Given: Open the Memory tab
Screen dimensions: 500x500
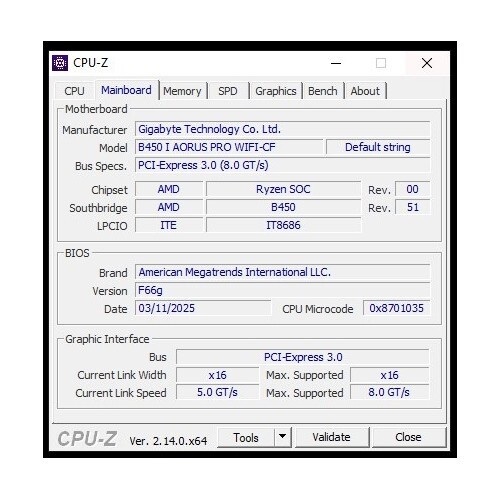Looking at the screenshot, I should [x=182, y=91].
